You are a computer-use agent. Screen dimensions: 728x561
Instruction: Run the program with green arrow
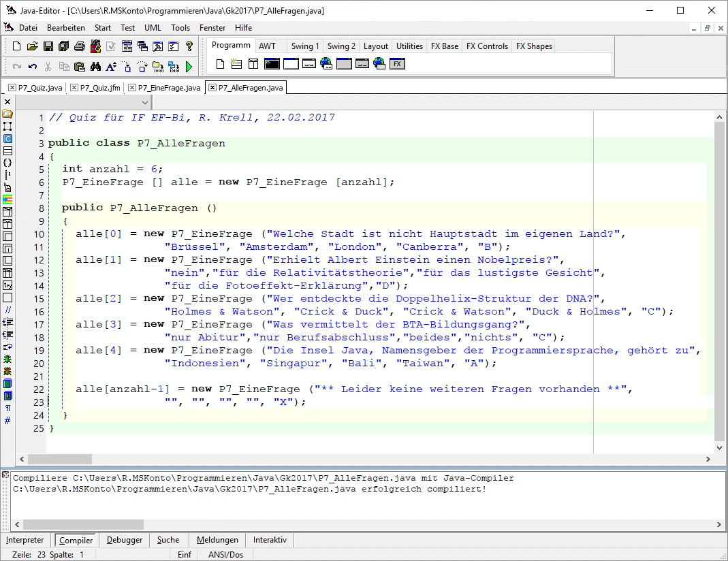click(x=189, y=67)
